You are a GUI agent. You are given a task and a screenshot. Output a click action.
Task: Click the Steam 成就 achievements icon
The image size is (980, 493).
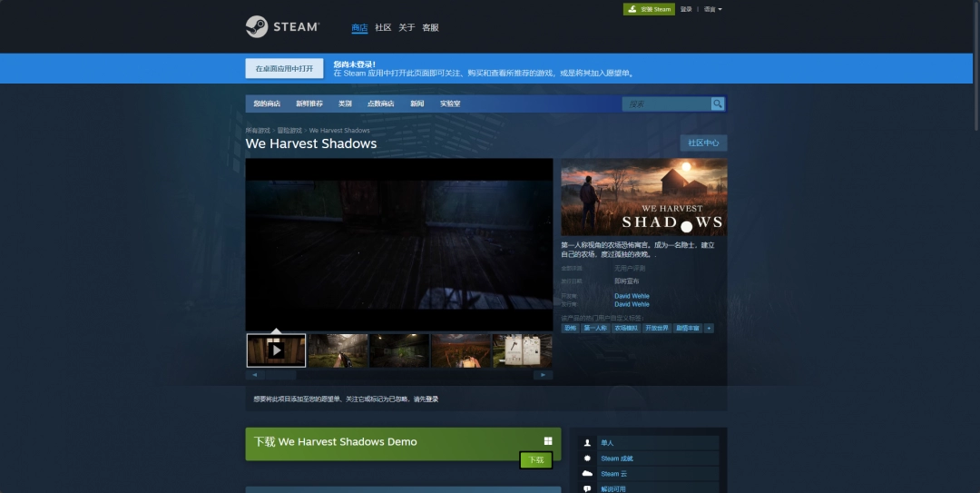587,458
